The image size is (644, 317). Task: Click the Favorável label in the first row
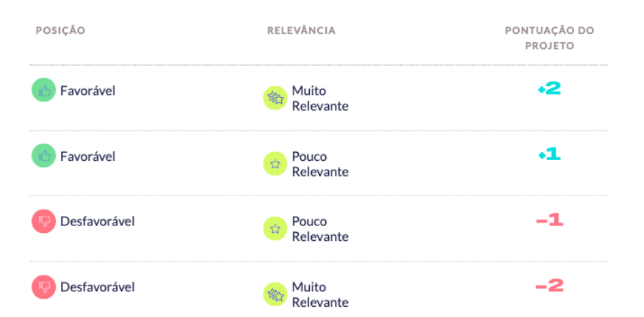pyautogui.click(x=88, y=90)
